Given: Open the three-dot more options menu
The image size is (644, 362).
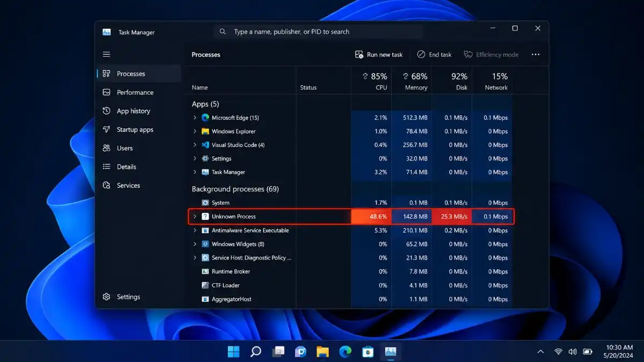Looking at the screenshot, I should (536, 55).
